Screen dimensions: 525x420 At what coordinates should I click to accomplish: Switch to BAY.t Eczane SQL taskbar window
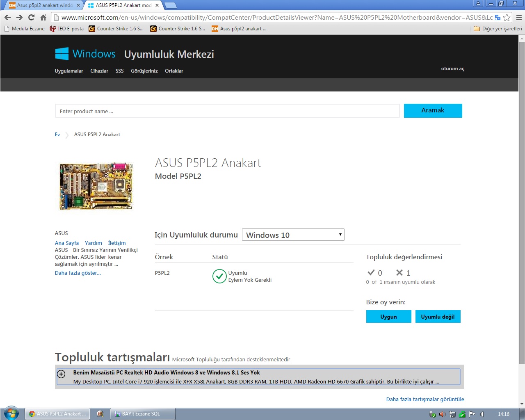143,414
